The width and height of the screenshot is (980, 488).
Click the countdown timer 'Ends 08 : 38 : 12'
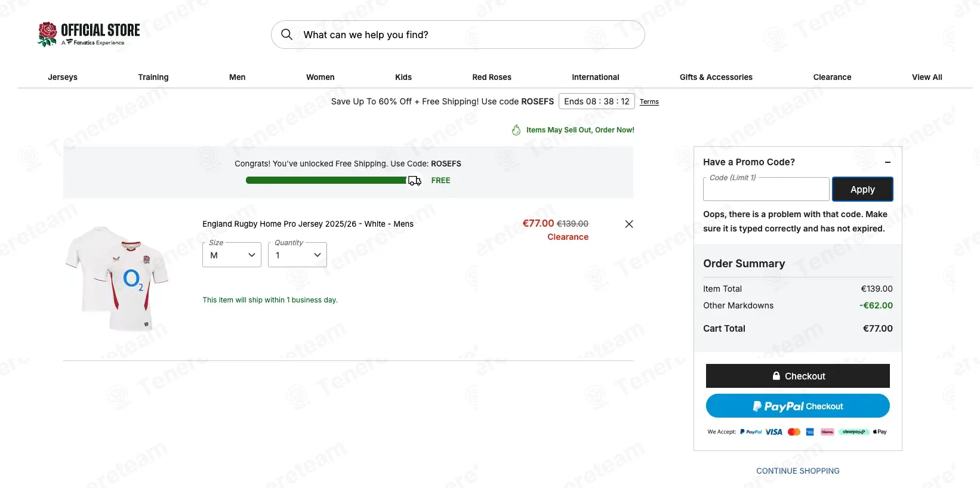pos(597,101)
